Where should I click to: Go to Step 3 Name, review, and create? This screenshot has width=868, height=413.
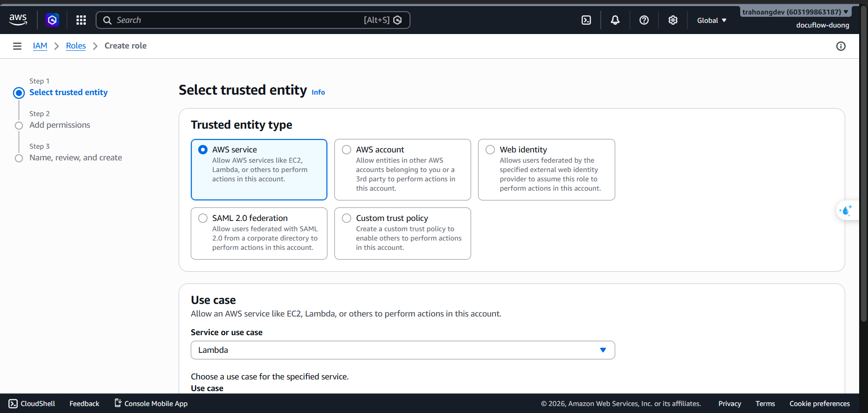click(x=76, y=158)
